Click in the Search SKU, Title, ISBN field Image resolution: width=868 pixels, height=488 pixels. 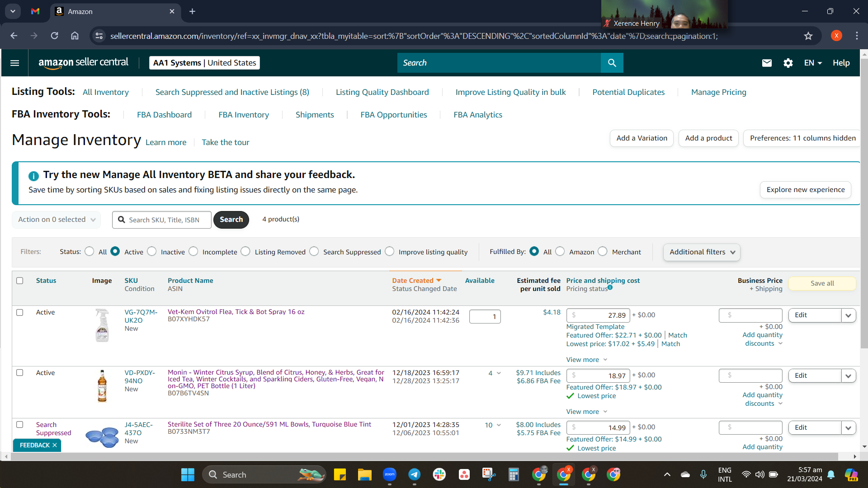[162, 220]
